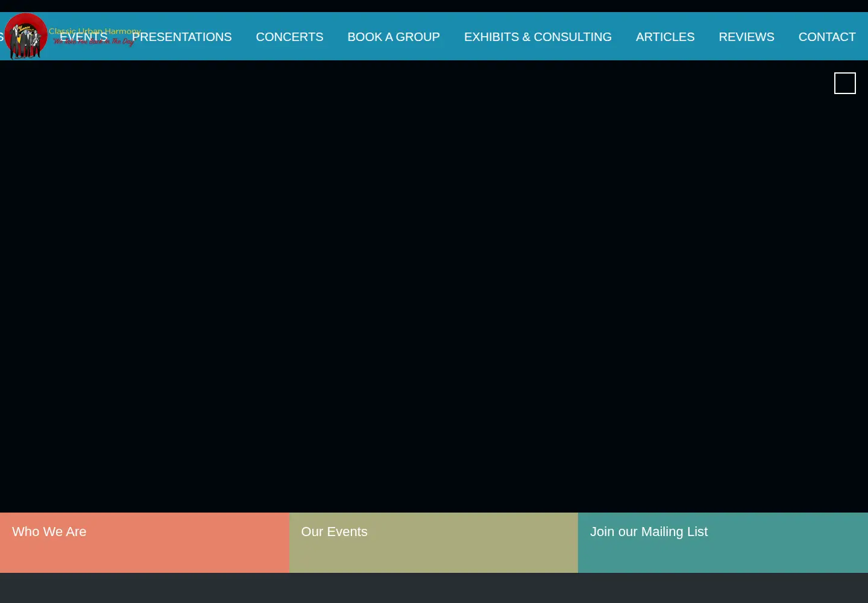This screenshot has height=603, width=868.
Task: Click the dark gray footer strip
Action: click(434, 588)
